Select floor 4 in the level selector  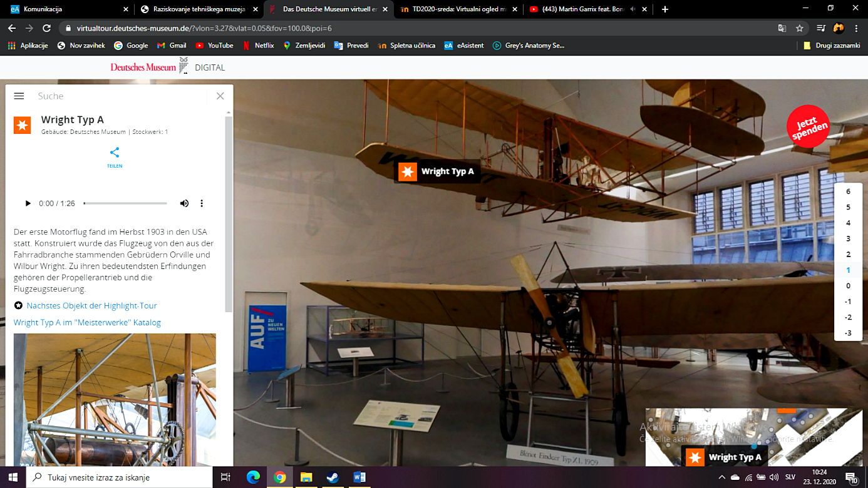pos(848,223)
